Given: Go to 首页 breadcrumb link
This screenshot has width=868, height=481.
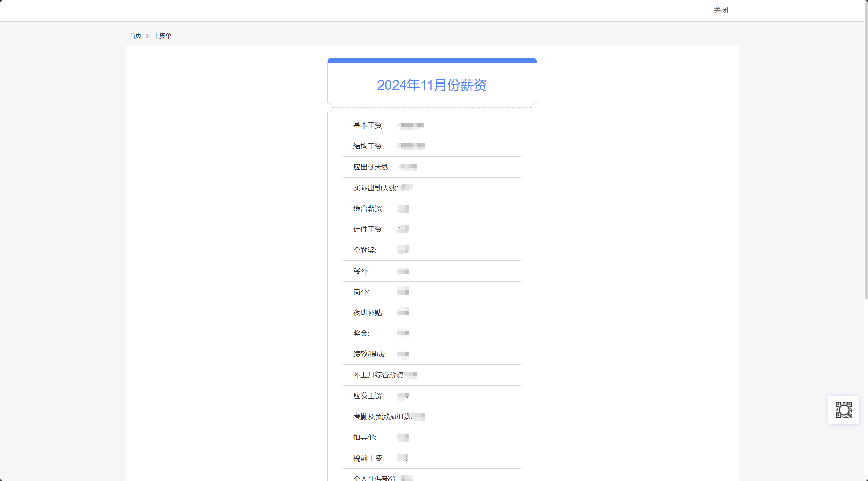Looking at the screenshot, I should (x=135, y=36).
